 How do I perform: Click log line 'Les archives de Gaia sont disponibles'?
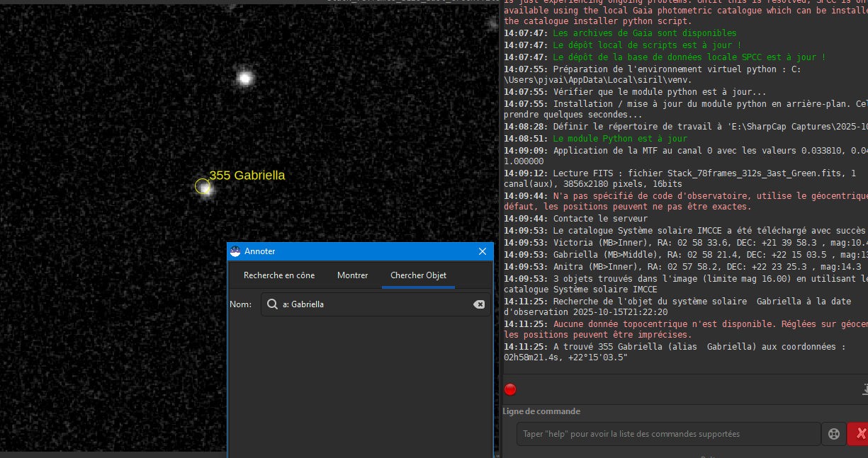click(x=620, y=33)
